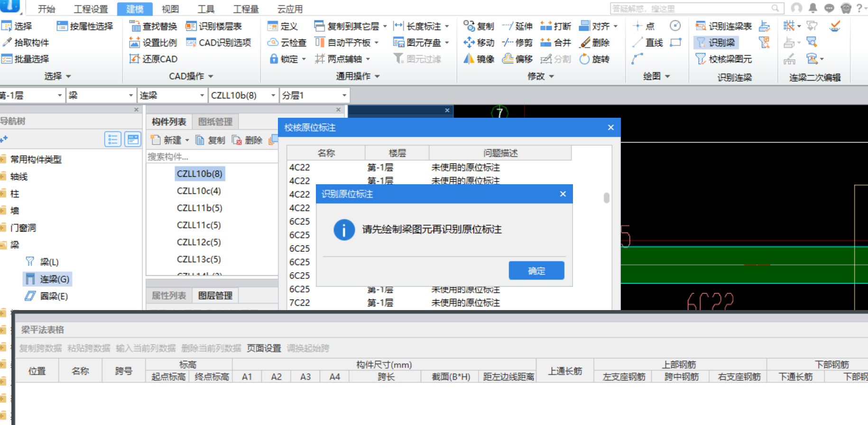Open 查找替换 tool
Viewport: 868px width, 425px height.
point(153,26)
